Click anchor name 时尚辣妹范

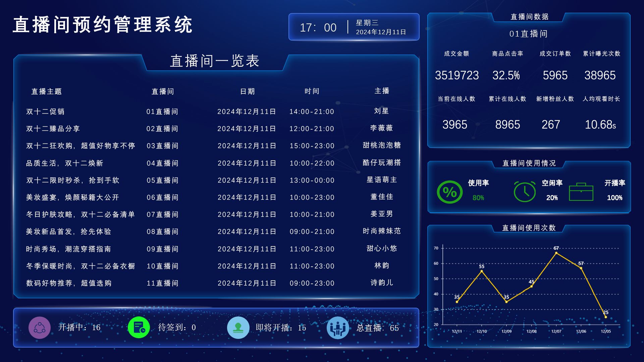(x=382, y=231)
